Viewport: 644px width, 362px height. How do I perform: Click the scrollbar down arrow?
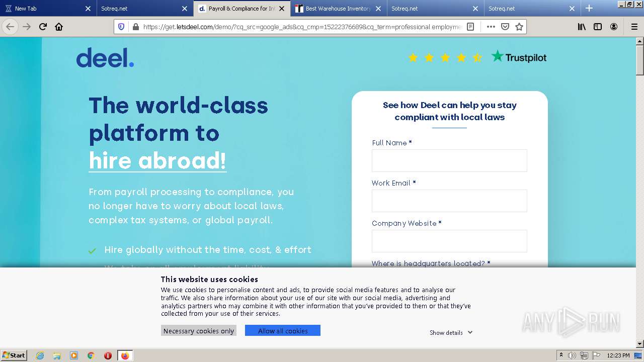[x=639, y=344]
